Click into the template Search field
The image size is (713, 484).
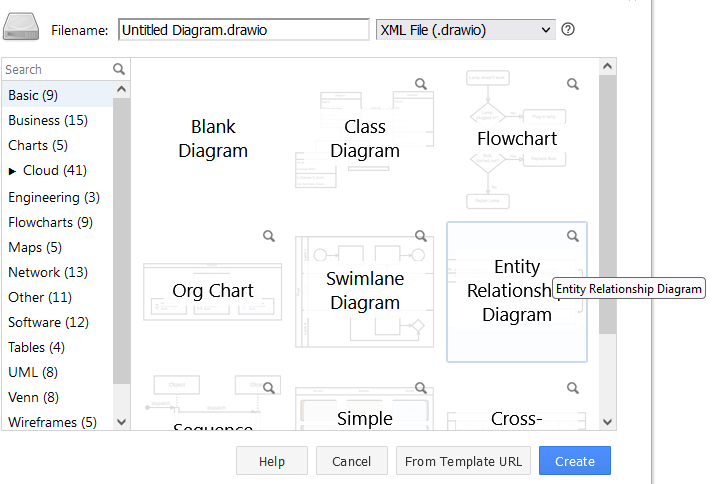pos(57,69)
